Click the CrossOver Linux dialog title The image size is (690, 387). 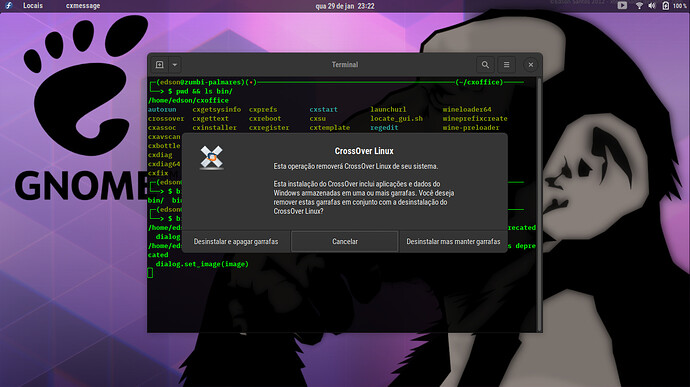coord(364,151)
